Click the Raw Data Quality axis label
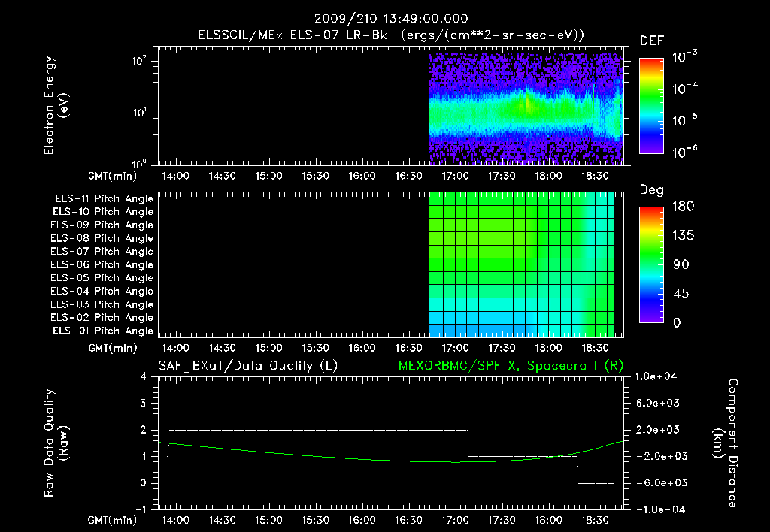The width and height of the screenshot is (770, 532). (x=56, y=443)
